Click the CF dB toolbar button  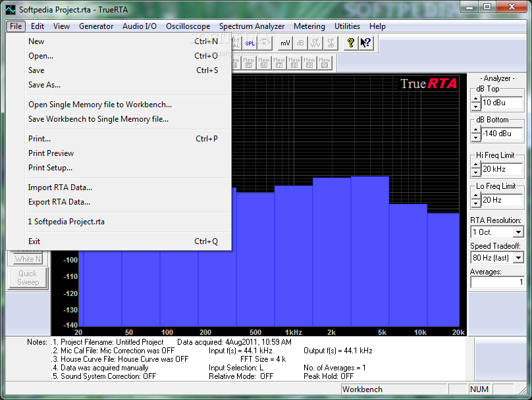click(x=331, y=43)
